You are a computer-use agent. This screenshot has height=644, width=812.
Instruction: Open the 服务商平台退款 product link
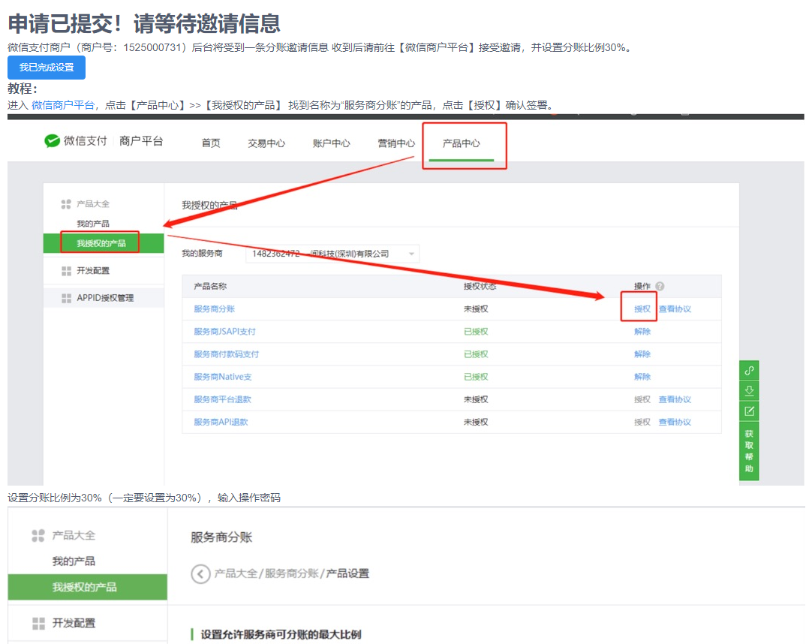pyautogui.click(x=223, y=399)
